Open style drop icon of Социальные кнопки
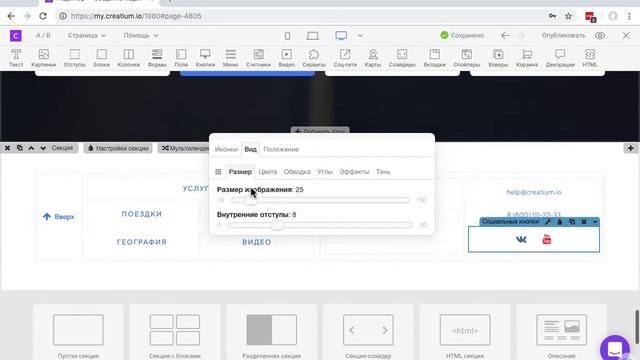Image resolution: width=640 pixels, height=360 pixels. click(560, 222)
